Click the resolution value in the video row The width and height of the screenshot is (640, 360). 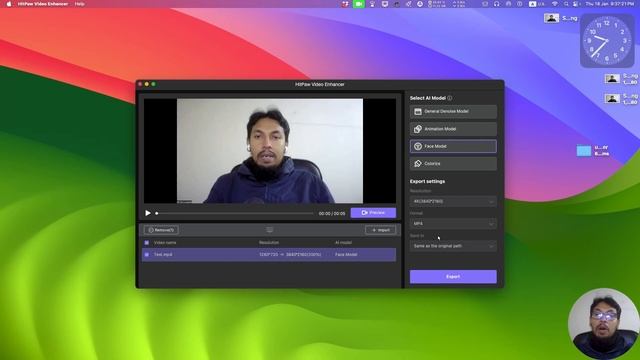pyautogui.click(x=290, y=255)
